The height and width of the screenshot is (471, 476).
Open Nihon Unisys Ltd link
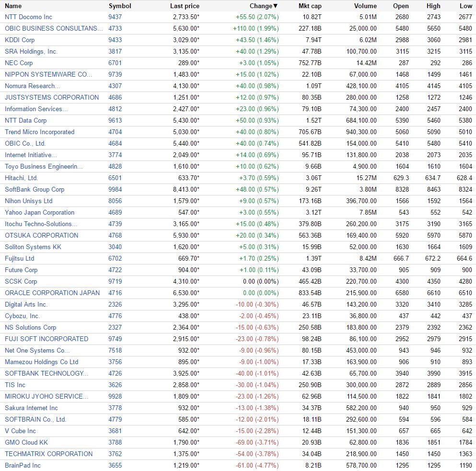[29, 201]
